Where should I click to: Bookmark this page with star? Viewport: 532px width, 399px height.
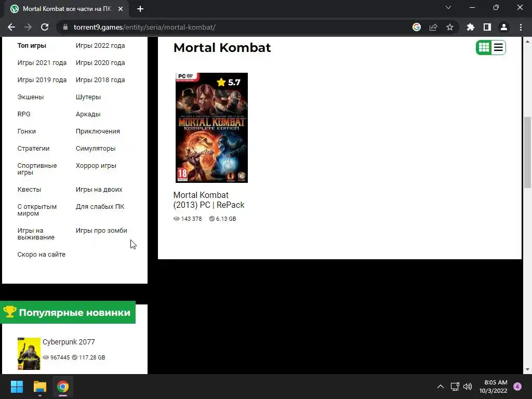pos(450,27)
